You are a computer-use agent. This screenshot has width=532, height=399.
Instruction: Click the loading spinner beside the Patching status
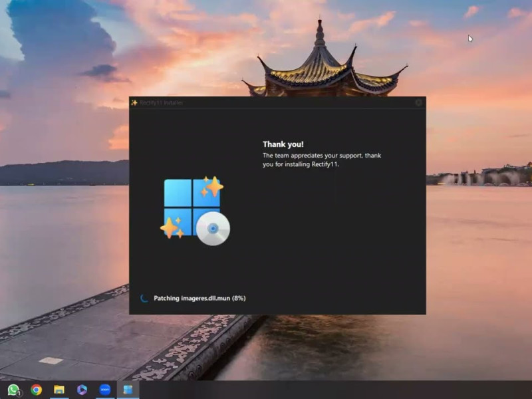click(x=144, y=298)
